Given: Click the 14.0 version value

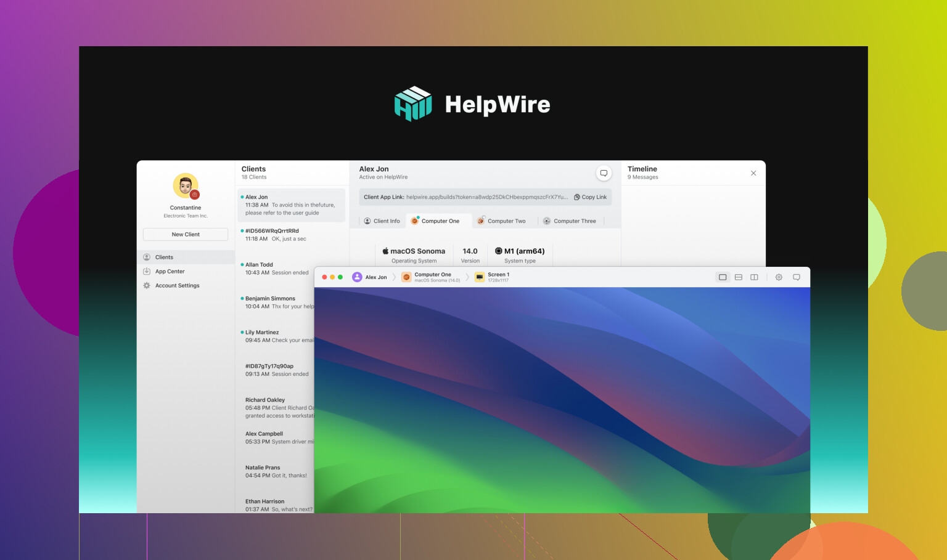Looking at the screenshot, I should click(470, 251).
